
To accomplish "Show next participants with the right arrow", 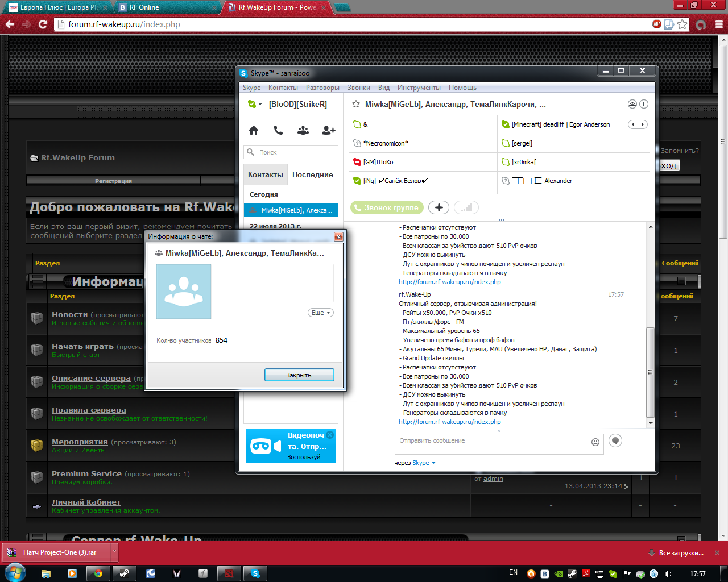I will (643, 124).
